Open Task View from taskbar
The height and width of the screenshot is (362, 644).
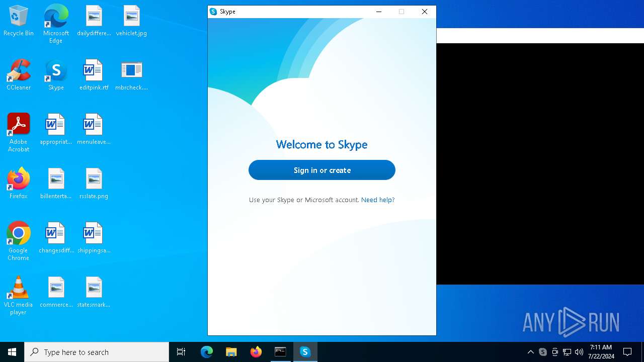[x=181, y=352]
